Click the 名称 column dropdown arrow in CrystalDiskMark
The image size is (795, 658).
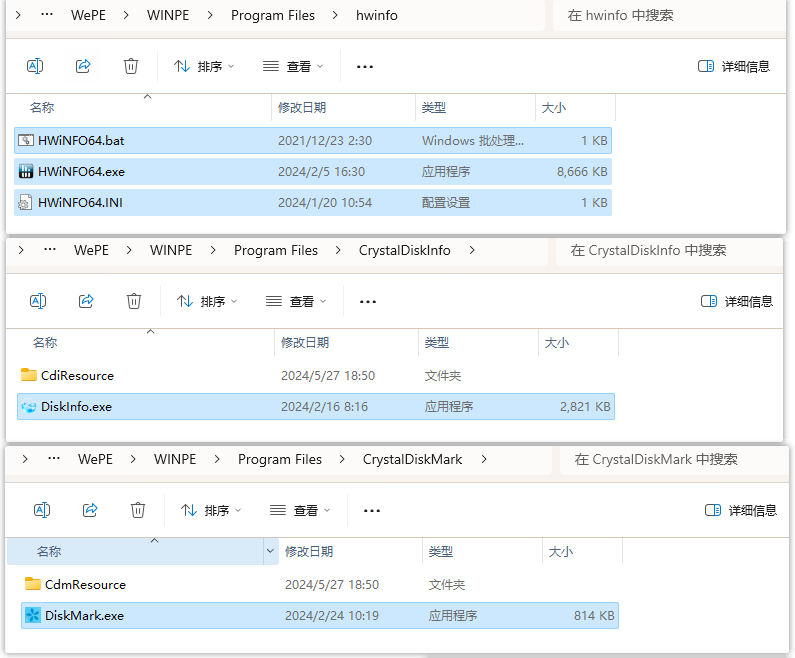click(270, 552)
